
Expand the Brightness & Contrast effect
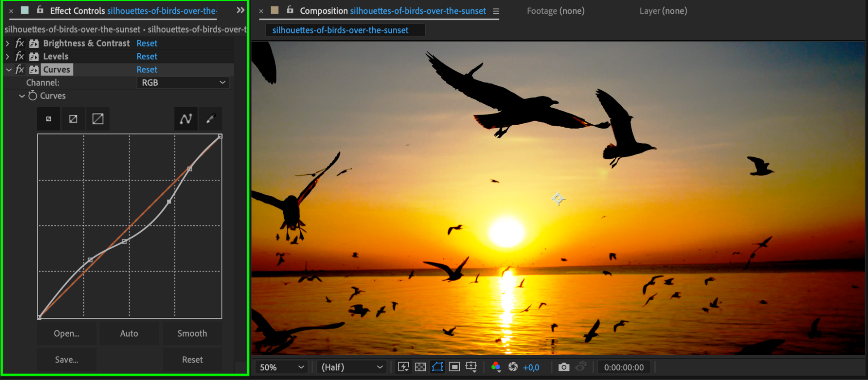point(7,43)
